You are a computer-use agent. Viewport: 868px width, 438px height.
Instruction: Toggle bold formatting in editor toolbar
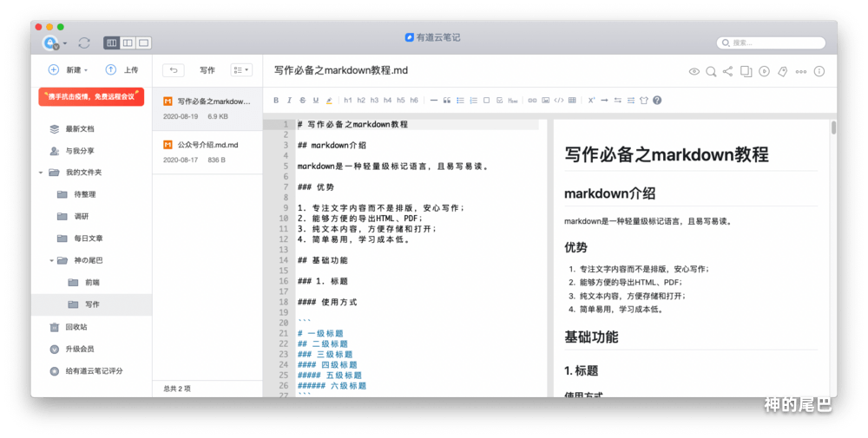(277, 100)
